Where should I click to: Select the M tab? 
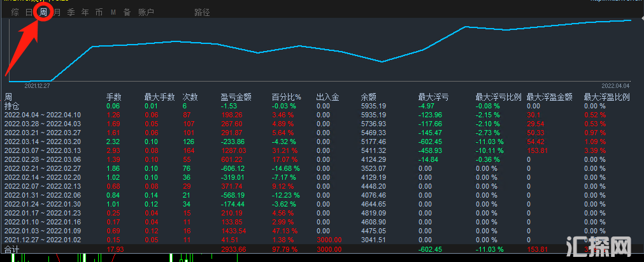pos(113,12)
